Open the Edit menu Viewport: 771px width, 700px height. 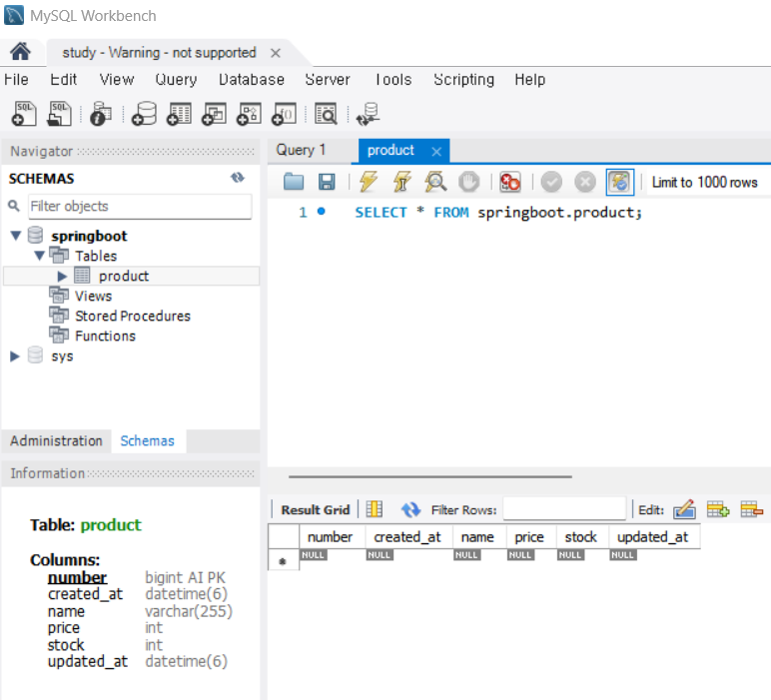[x=64, y=79]
